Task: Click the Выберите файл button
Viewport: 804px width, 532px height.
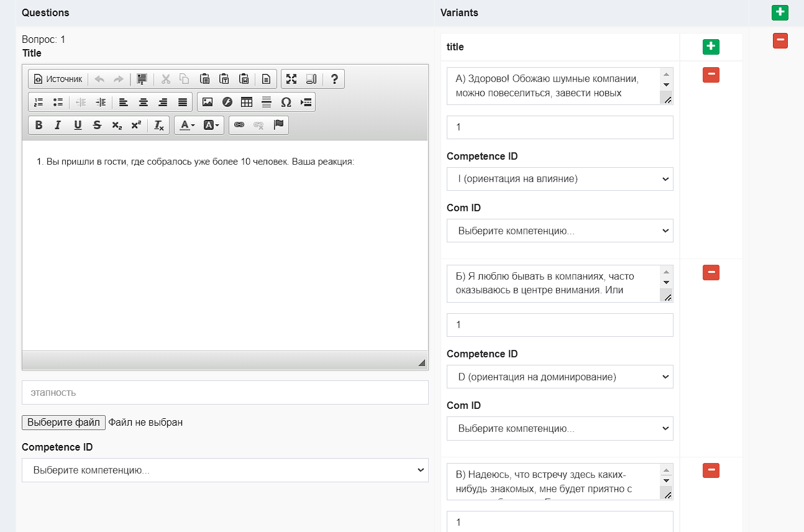Action: point(63,423)
